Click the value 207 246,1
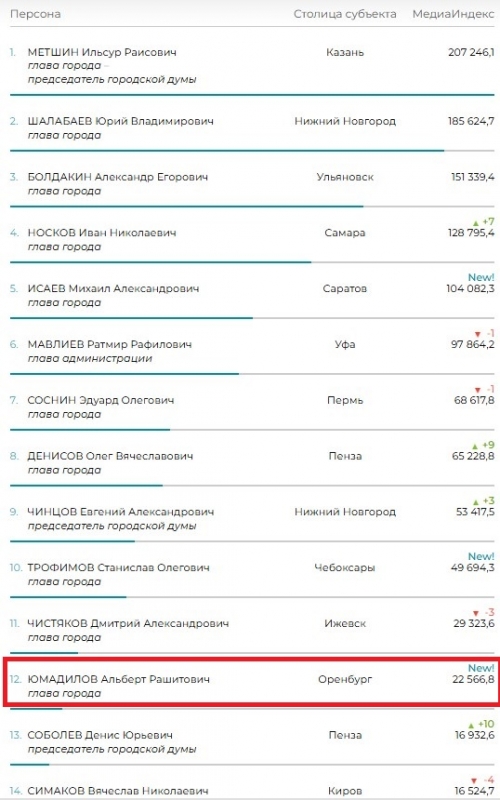Viewport: 500px width, 800px height. point(471,52)
